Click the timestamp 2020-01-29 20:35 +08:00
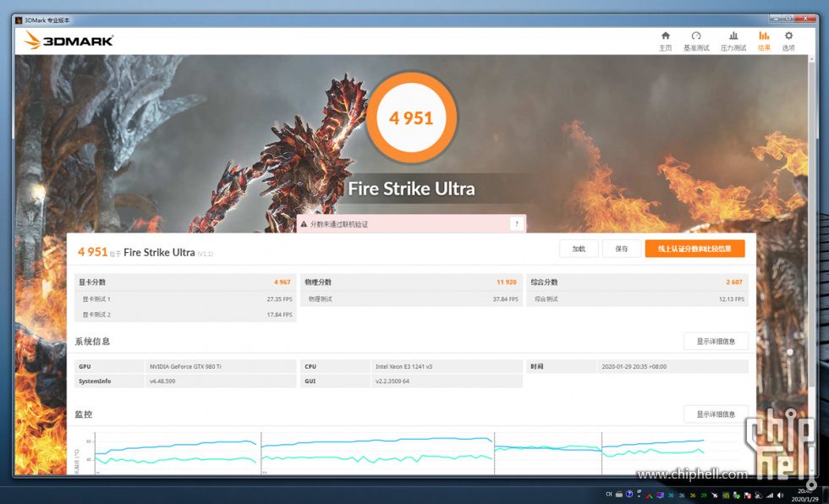Screen dimensions: 829x504 tap(634, 366)
